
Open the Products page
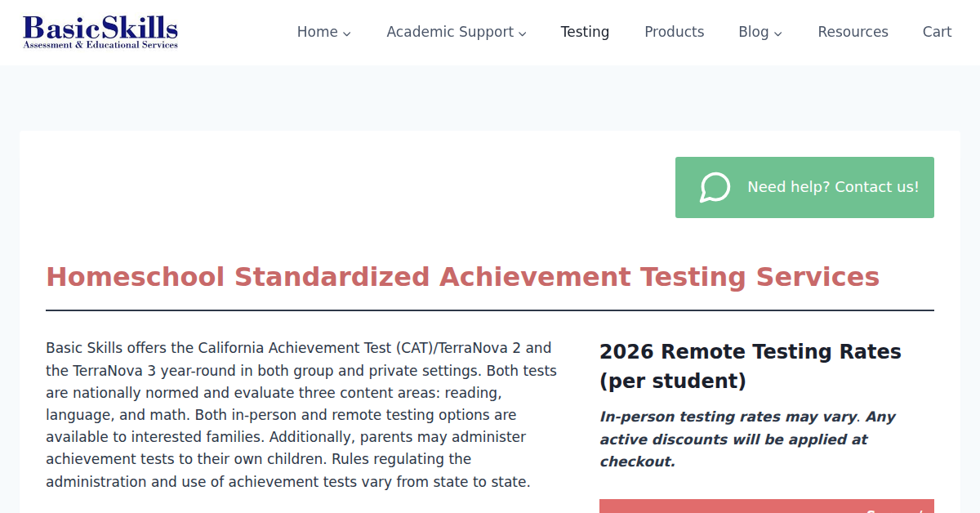pos(674,32)
